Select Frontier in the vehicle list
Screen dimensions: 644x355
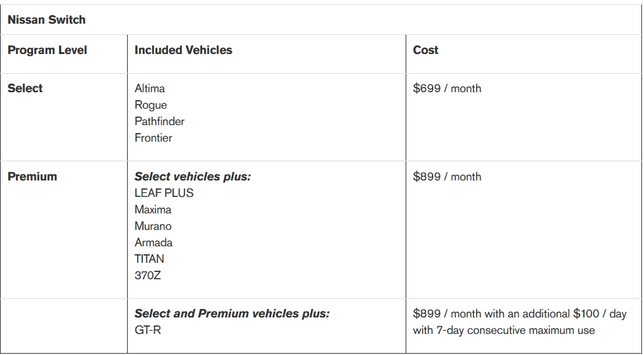153,138
